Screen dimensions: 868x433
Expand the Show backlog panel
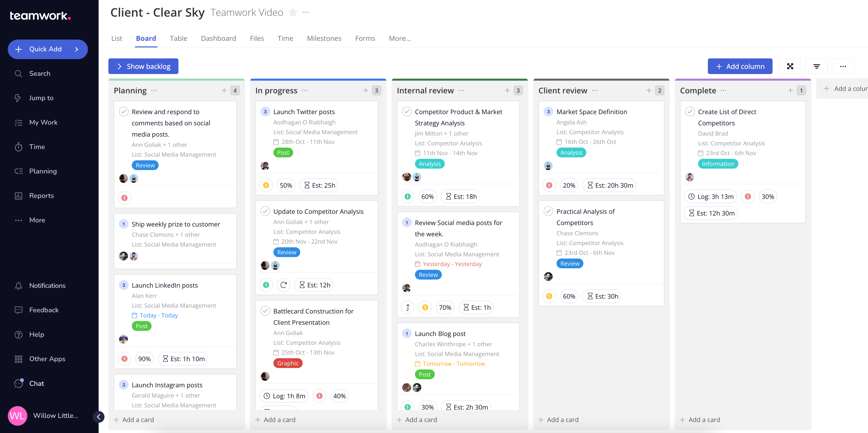(x=143, y=66)
